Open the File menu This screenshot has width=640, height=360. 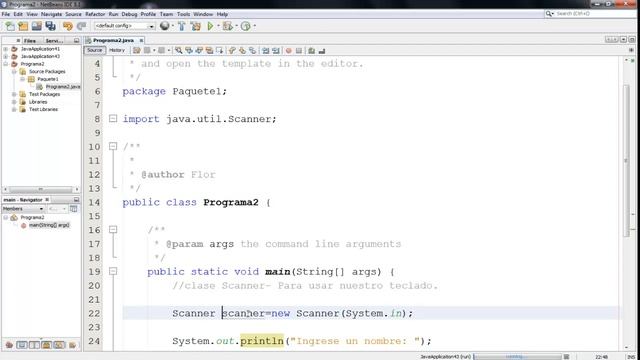point(6,14)
